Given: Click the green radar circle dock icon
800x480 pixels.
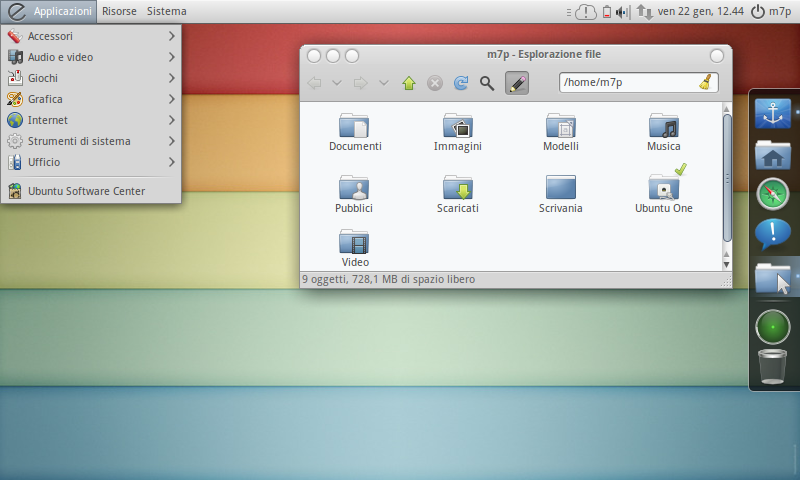Looking at the screenshot, I should [x=773, y=326].
